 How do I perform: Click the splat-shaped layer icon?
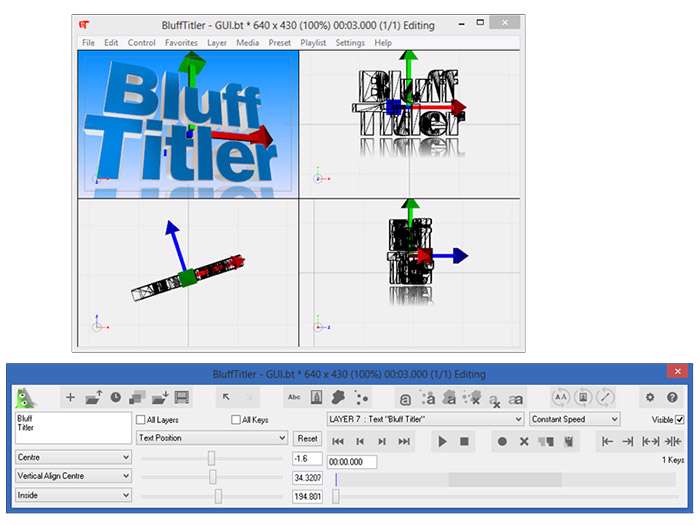pyautogui.click(x=338, y=397)
